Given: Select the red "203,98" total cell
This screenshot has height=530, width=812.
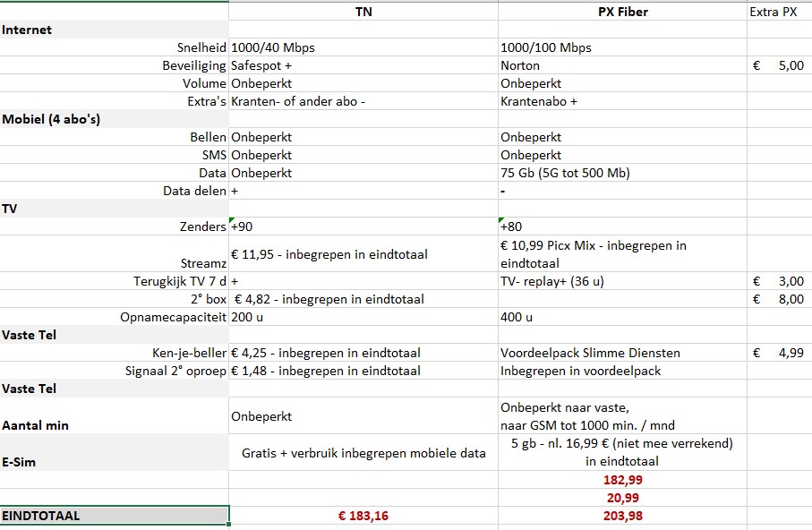Looking at the screenshot, I should coord(622,516).
